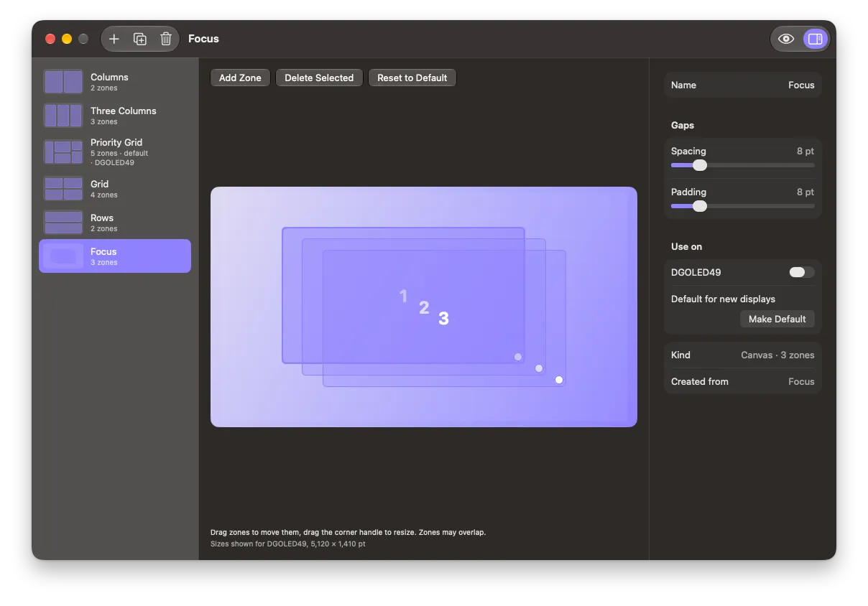This screenshot has width=868, height=606.
Task: Toggle the eye preview icon
Action: (786, 39)
